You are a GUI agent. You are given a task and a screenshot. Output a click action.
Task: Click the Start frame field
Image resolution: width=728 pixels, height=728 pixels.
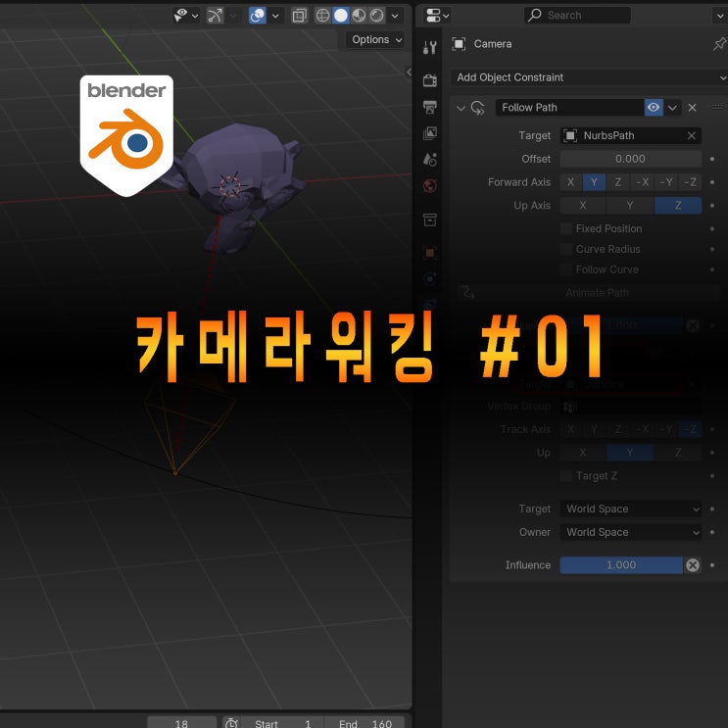point(282,722)
